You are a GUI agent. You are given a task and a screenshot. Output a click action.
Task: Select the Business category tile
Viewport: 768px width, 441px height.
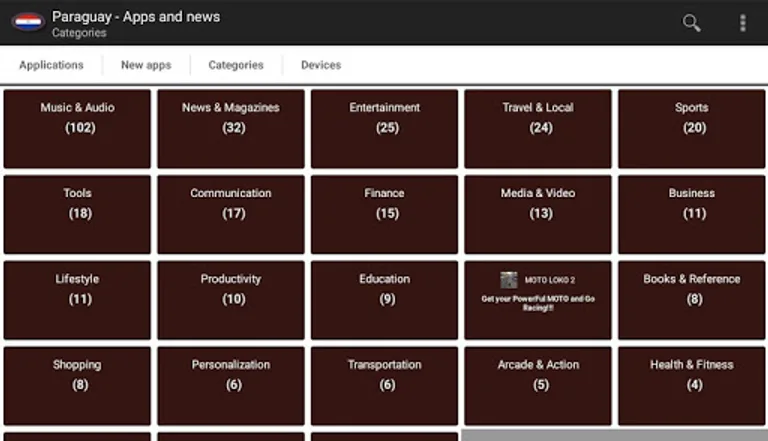[x=692, y=215]
